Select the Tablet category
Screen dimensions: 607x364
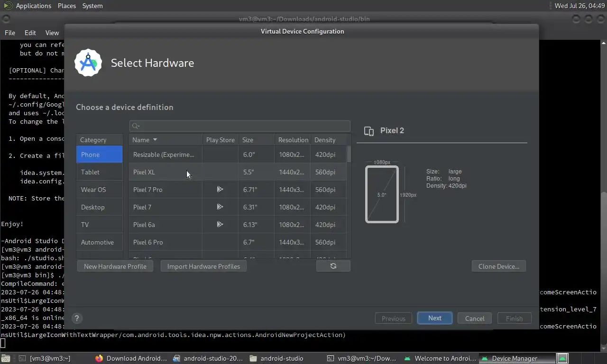100,172
